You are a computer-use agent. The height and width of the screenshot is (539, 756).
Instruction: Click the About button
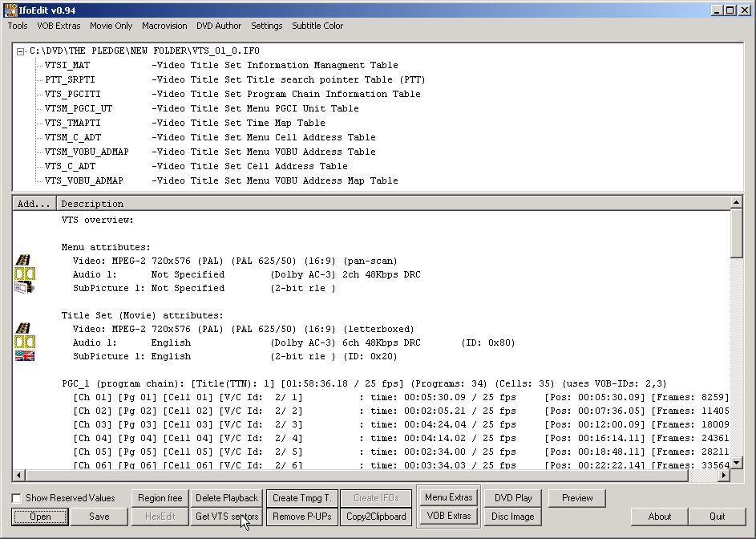pyautogui.click(x=660, y=517)
